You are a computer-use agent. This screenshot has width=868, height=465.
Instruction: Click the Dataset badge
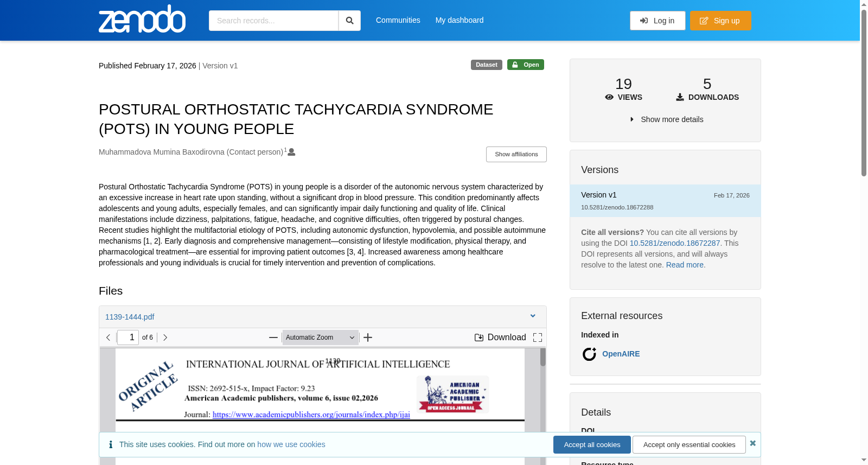coord(487,65)
